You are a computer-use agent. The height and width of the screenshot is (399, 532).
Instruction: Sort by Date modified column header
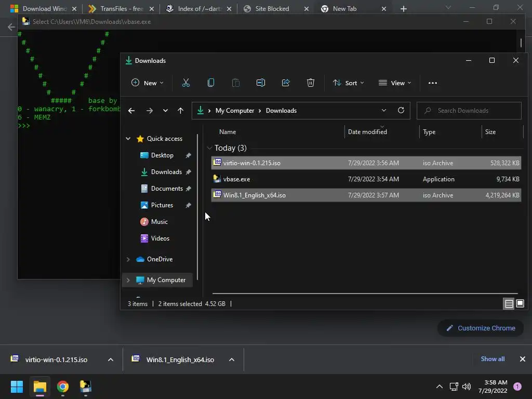[x=367, y=131]
